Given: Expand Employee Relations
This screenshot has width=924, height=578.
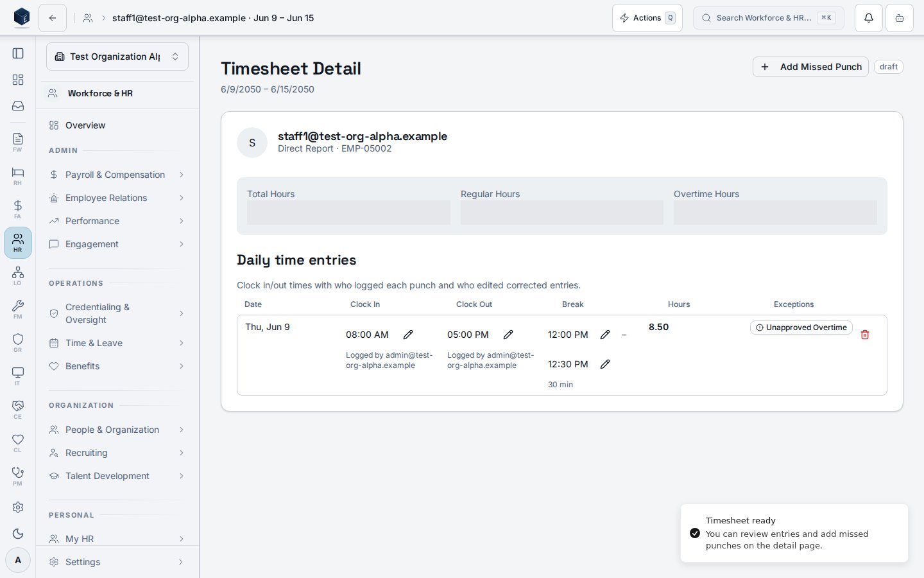Looking at the screenshot, I should pos(117,198).
